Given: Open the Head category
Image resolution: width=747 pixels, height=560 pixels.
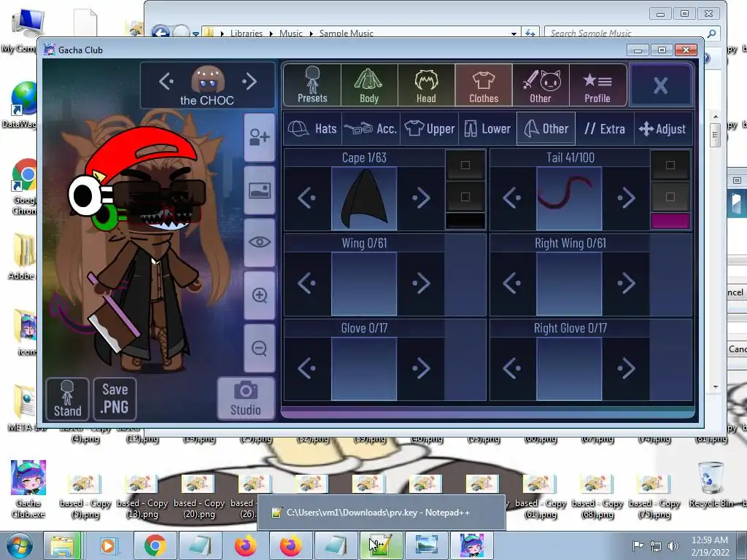Looking at the screenshot, I should (x=426, y=85).
